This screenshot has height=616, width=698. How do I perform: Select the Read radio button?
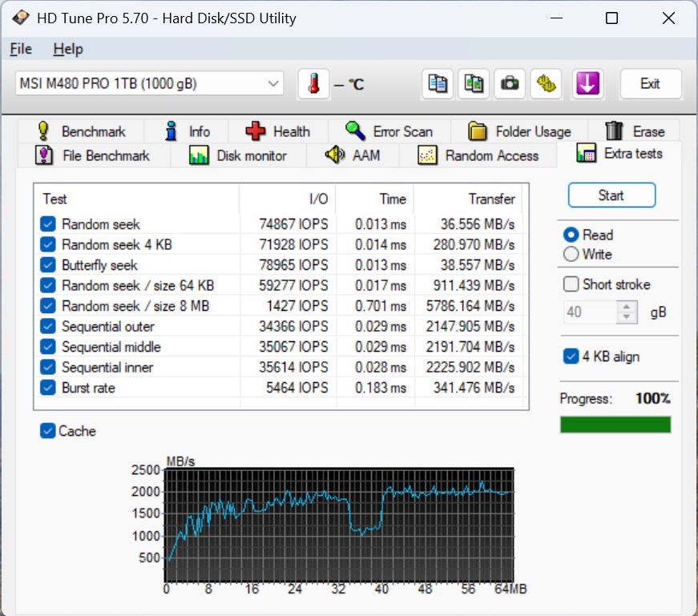click(571, 235)
